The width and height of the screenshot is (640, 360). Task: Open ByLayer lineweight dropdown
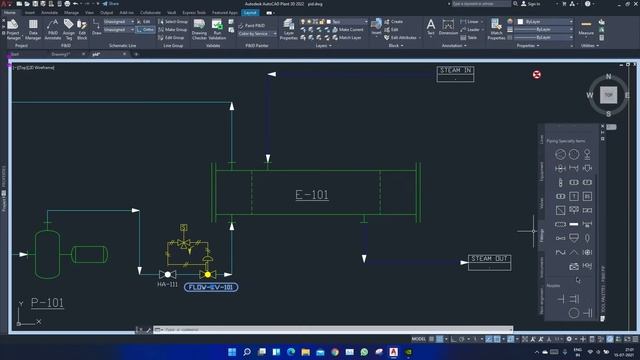click(x=545, y=30)
